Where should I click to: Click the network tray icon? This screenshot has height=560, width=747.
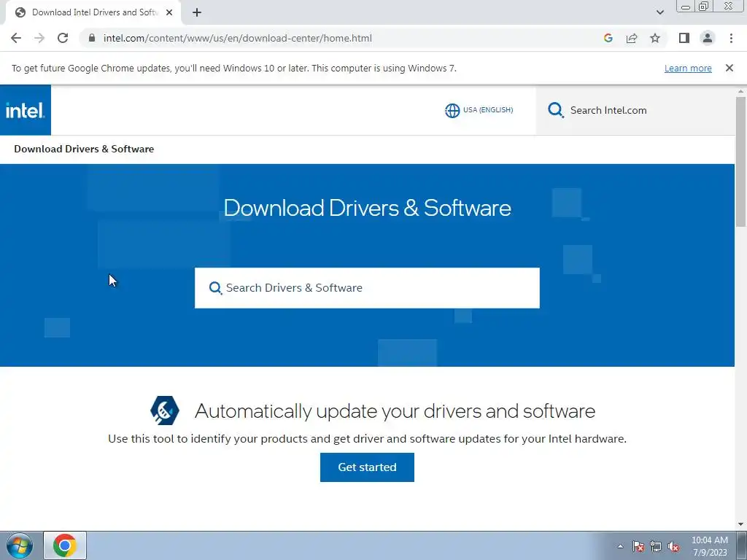coord(656,546)
